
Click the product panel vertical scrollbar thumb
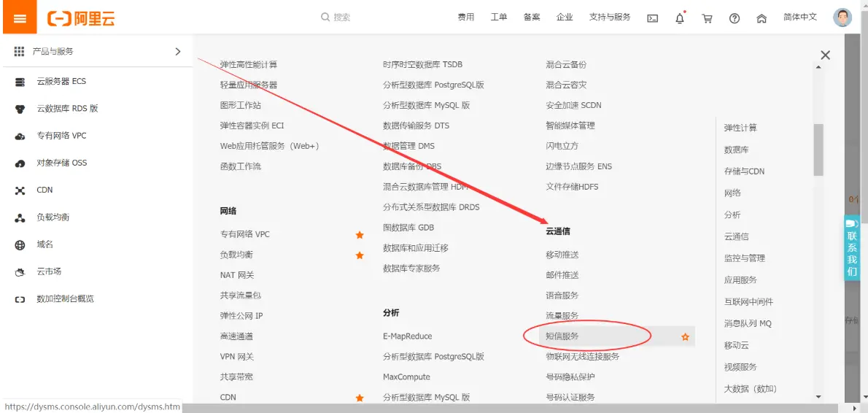(x=818, y=150)
